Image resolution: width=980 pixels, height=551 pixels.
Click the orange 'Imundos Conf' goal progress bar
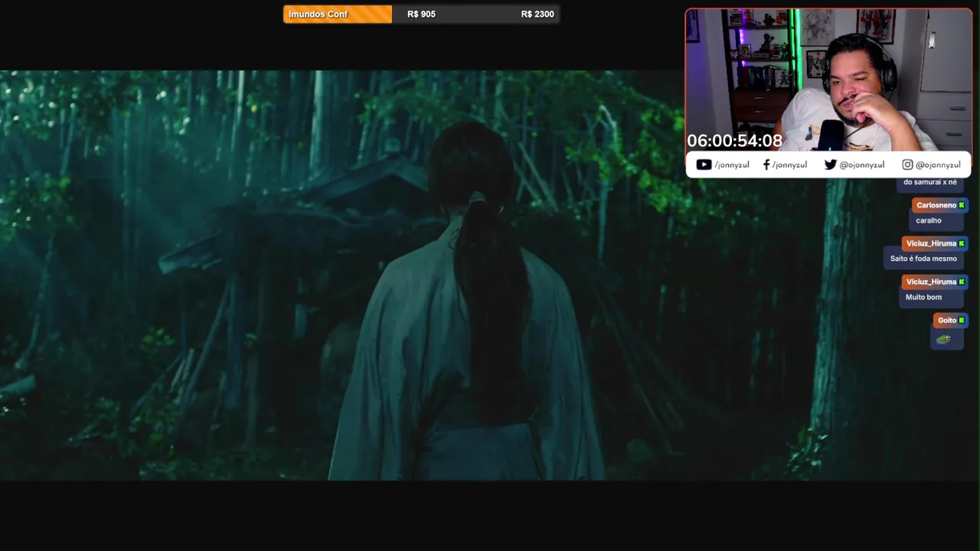[x=338, y=14]
